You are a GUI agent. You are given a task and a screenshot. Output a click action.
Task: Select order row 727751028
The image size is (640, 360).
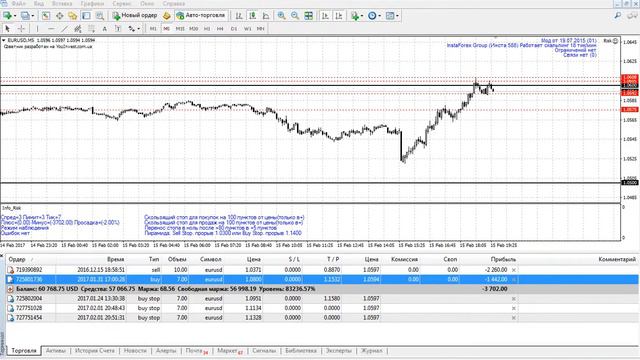coord(322,308)
